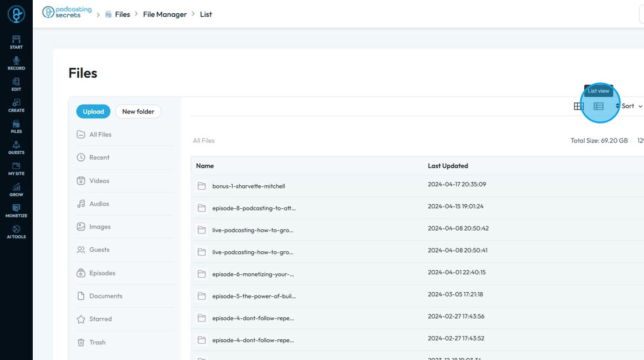Click date 2024-04-17 20:35:09
The height and width of the screenshot is (360, 644).
click(457, 185)
